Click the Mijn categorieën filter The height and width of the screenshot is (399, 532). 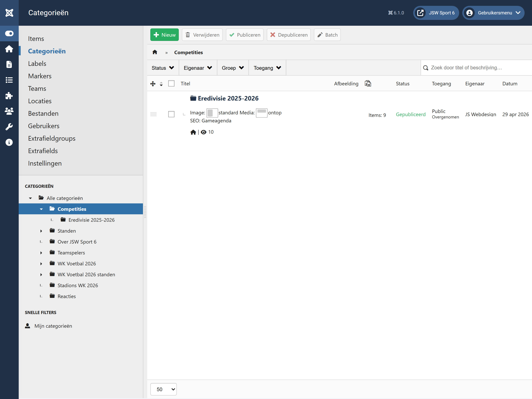coord(53,326)
